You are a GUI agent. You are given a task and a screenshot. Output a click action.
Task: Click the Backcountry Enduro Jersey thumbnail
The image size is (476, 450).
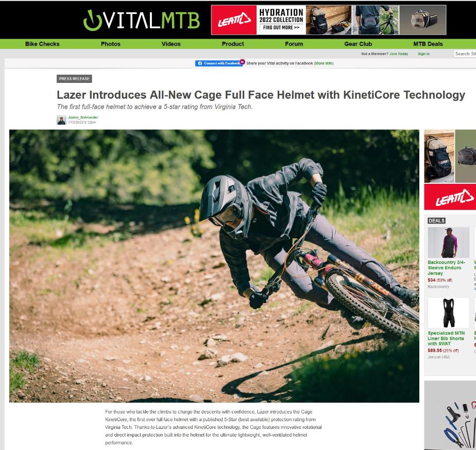[x=448, y=242]
